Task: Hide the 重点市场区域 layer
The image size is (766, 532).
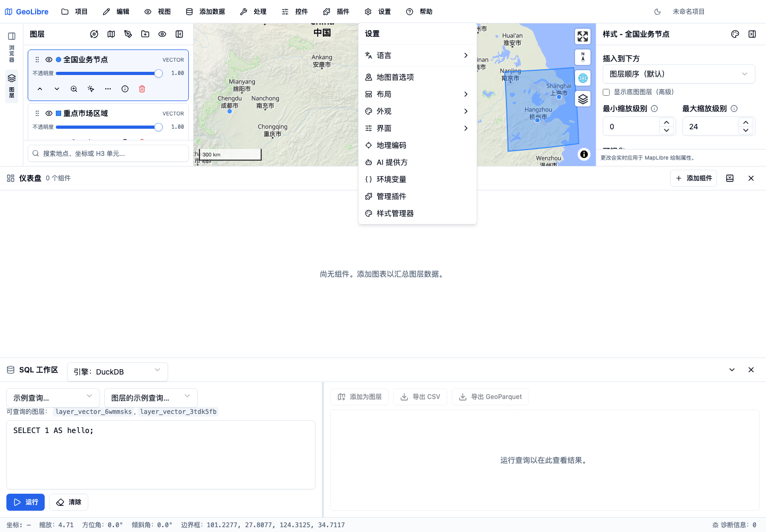Action: (x=49, y=113)
